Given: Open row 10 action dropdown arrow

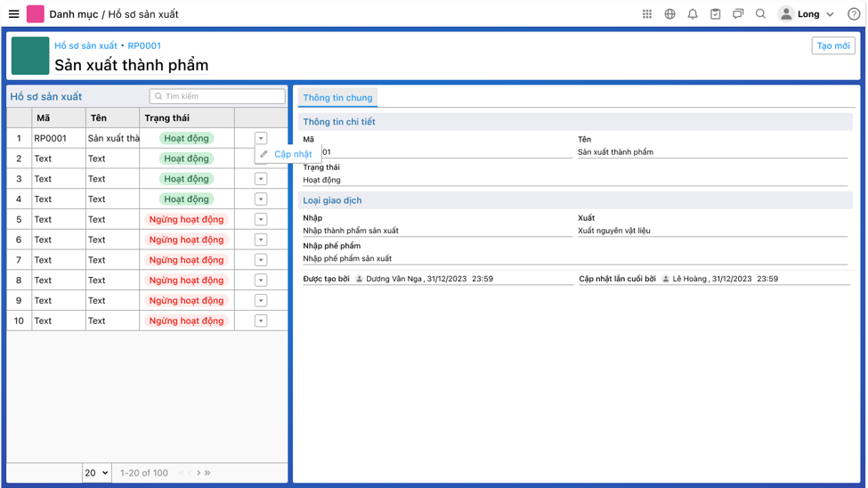Looking at the screenshot, I should (261, 321).
